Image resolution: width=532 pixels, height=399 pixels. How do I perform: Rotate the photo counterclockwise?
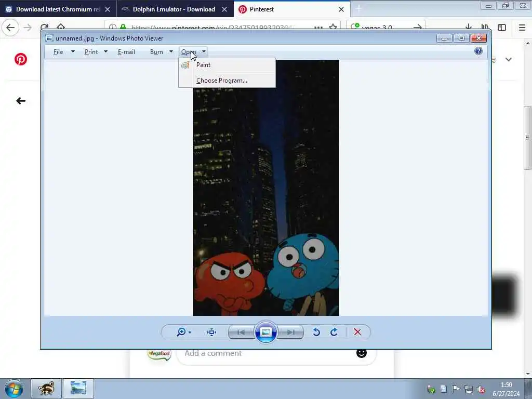316,332
